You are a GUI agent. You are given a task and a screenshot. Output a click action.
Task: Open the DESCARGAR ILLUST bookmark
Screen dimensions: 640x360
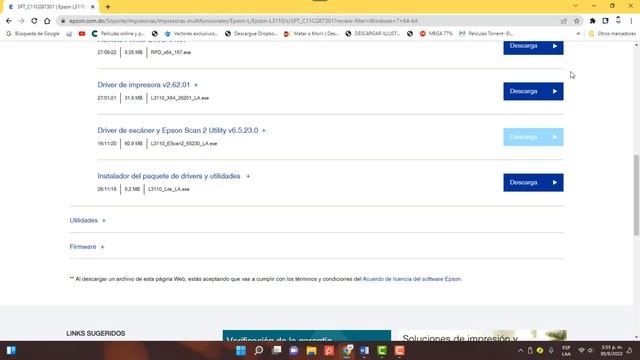coord(372,33)
